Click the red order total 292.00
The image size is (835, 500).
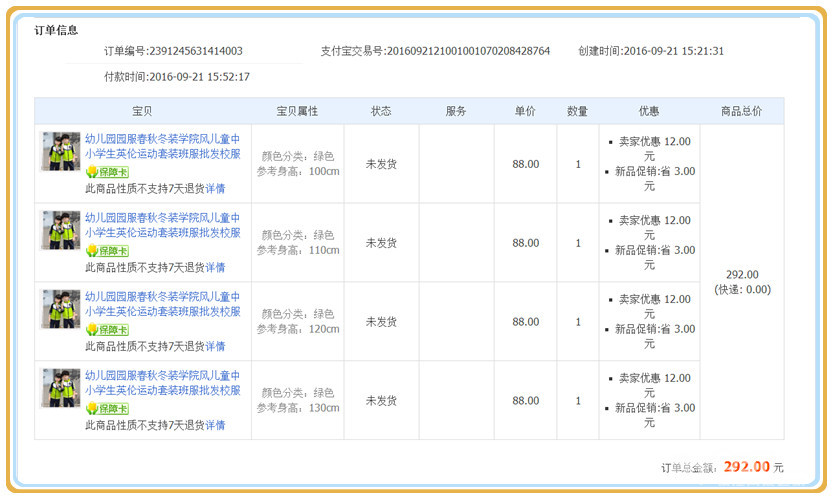pyautogui.click(x=746, y=466)
